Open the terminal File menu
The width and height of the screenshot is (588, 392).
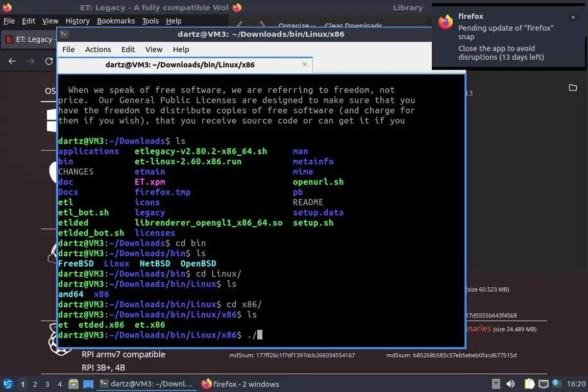(68, 50)
